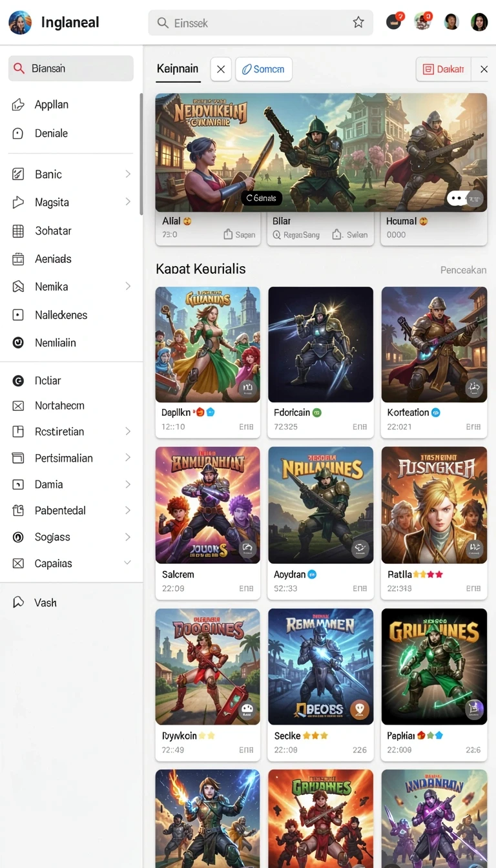
Task: Open the Salcrem game thumbnail
Action: click(x=207, y=505)
